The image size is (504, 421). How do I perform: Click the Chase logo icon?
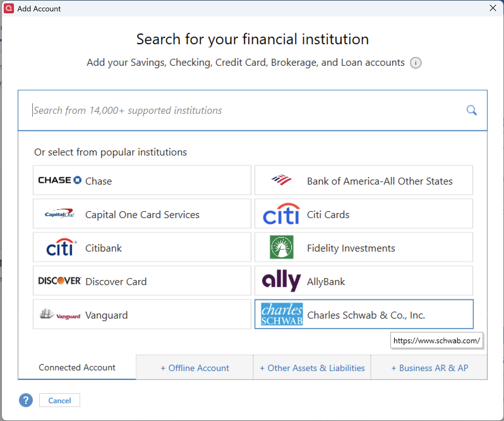(x=60, y=180)
